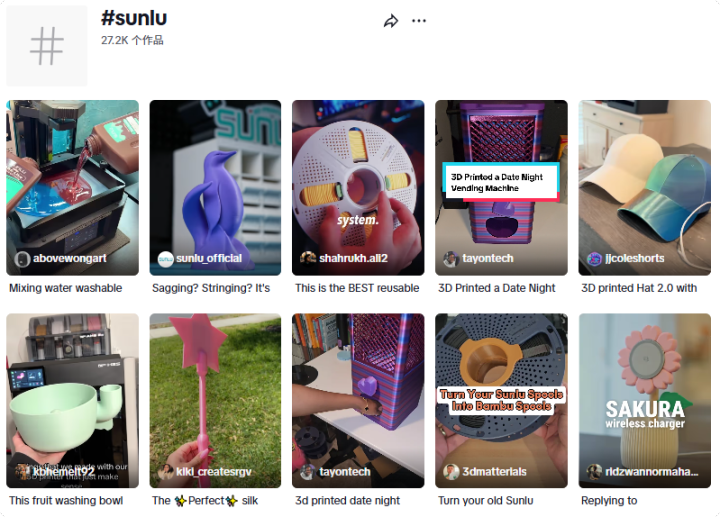Click the share arrow icon
The image size is (720, 517).
click(x=391, y=21)
